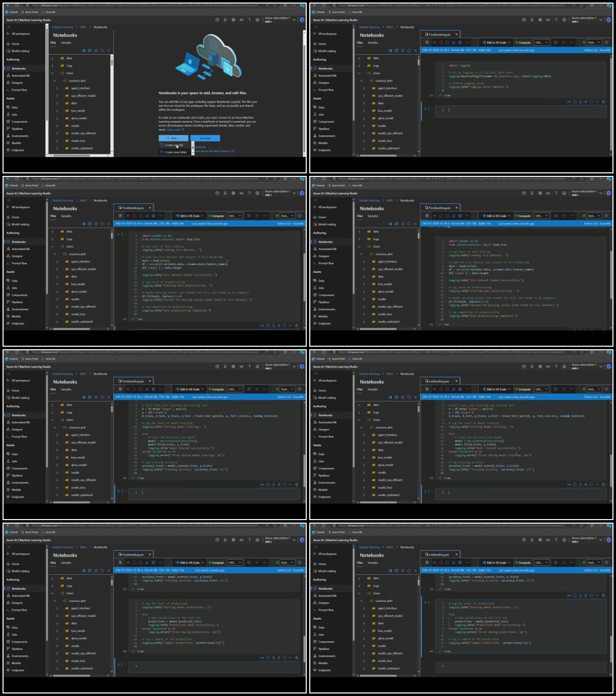Click the add-files plus icon on the welcome screen
616x696 pixels.
[96, 50]
